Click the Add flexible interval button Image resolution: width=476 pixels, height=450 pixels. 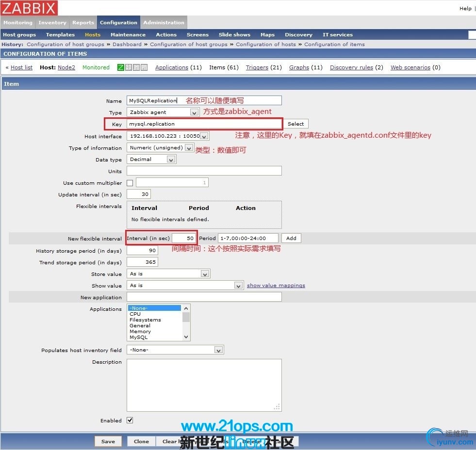[291, 238]
